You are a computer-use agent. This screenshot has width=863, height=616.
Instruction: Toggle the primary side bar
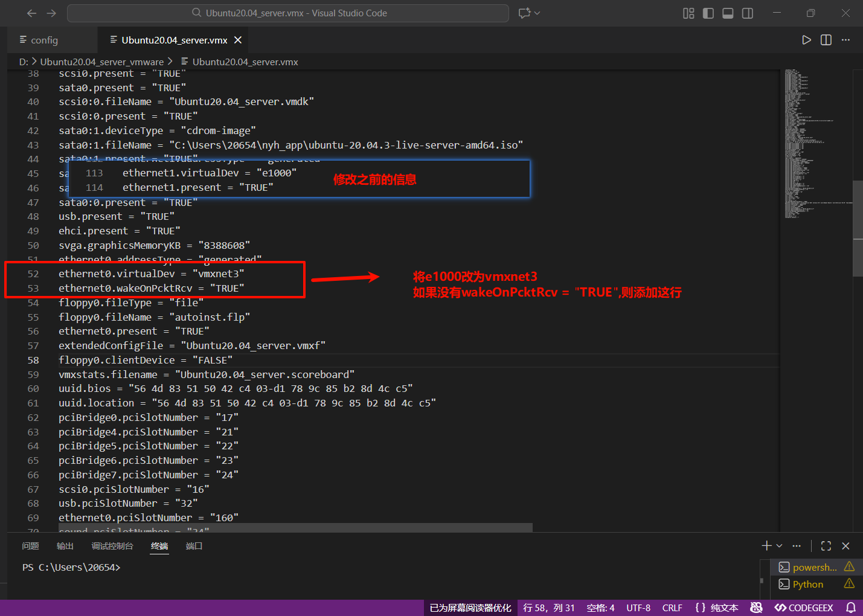(708, 13)
